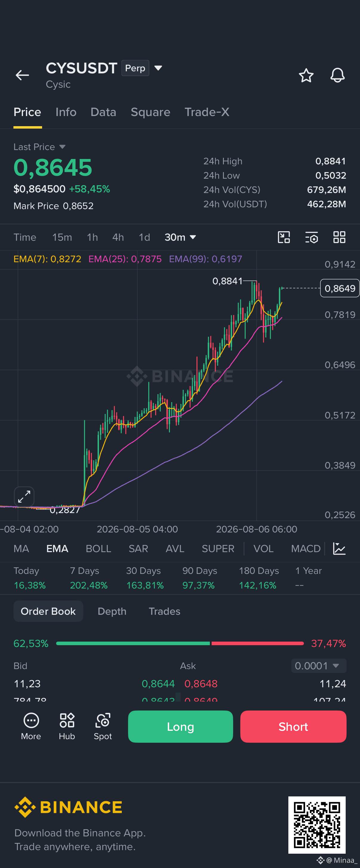Show the recent Trades list
The width and height of the screenshot is (360, 868).
tap(164, 611)
